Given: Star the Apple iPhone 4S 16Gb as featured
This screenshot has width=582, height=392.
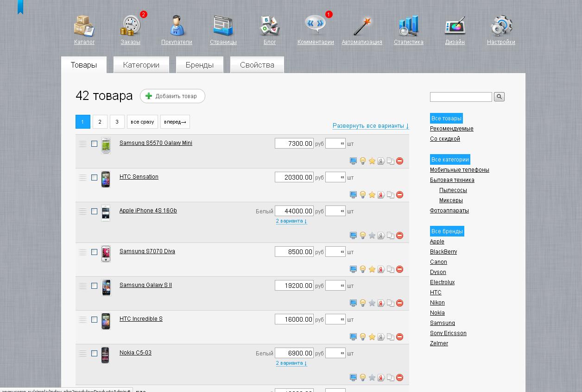Looking at the screenshot, I should tap(372, 236).
